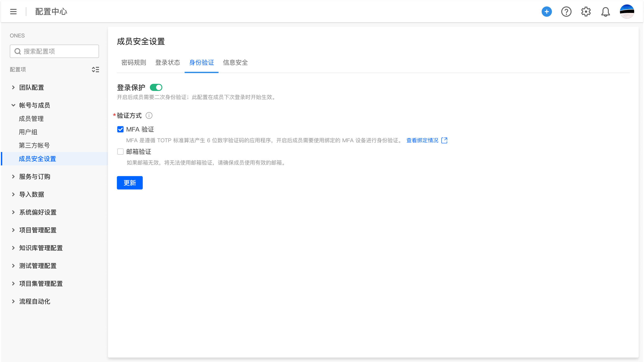Click the blue plus create icon
Screen dimensions: 644x362
click(x=547, y=12)
